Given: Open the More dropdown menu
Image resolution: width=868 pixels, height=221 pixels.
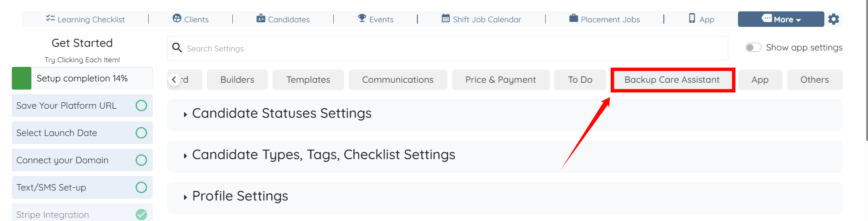Looking at the screenshot, I should pos(781,19).
